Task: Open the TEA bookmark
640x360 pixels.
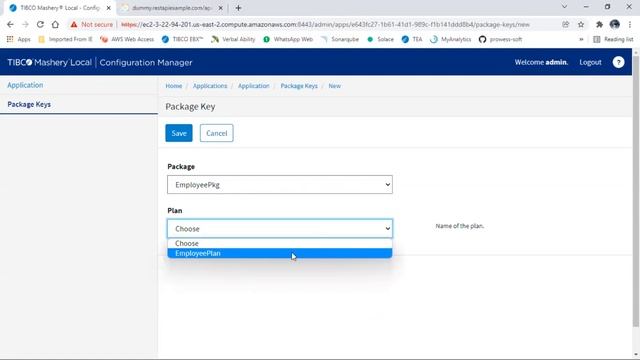Action: (x=412, y=39)
